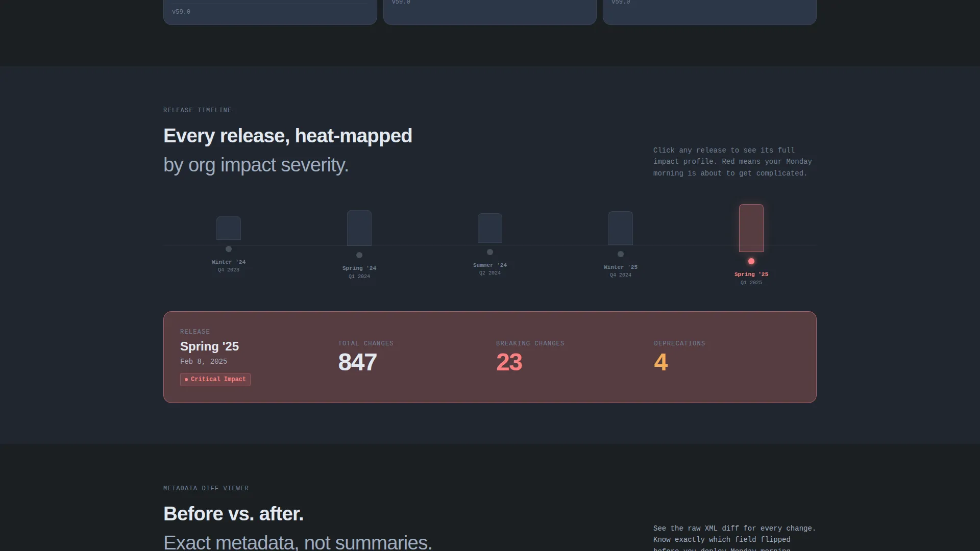Click the 847 total changes figure
The height and width of the screenshot is (551, 980).
pos(357,362)
